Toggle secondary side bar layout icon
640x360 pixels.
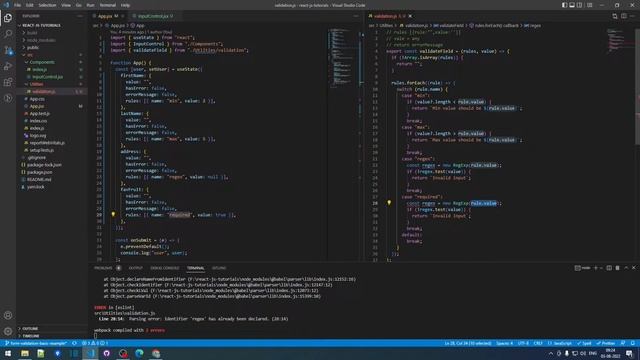(x=580, y=5)
